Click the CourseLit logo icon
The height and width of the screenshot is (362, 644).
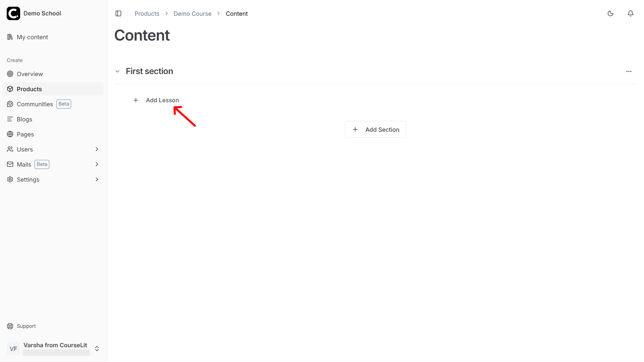tap(13, 13)
